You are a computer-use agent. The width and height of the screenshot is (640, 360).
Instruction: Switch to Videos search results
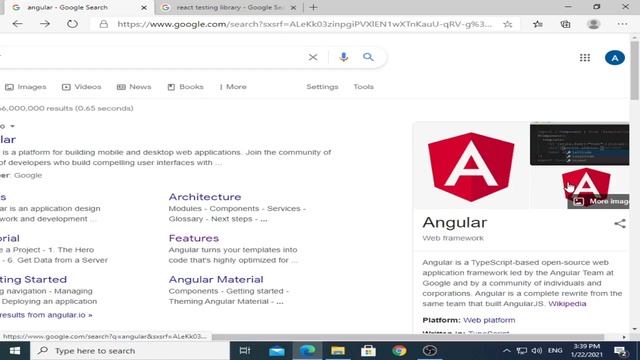[x=82, y=87]
